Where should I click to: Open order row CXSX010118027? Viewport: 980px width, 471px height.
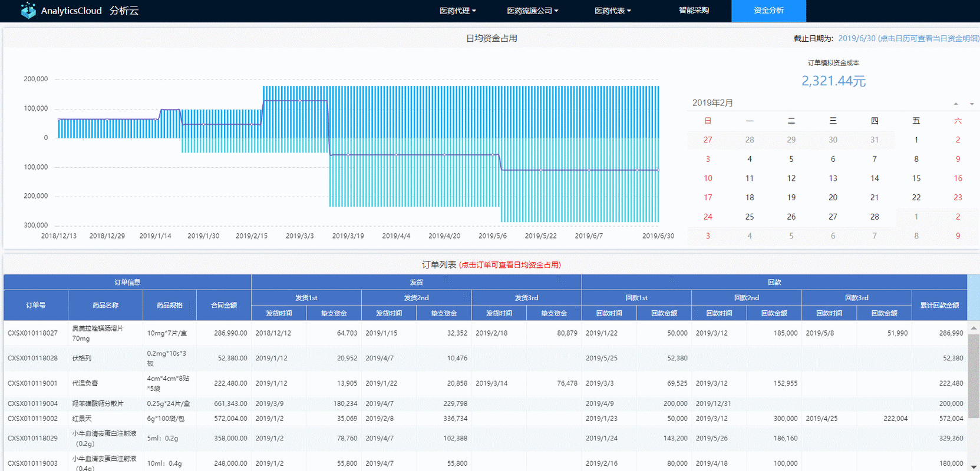point(486,333)
